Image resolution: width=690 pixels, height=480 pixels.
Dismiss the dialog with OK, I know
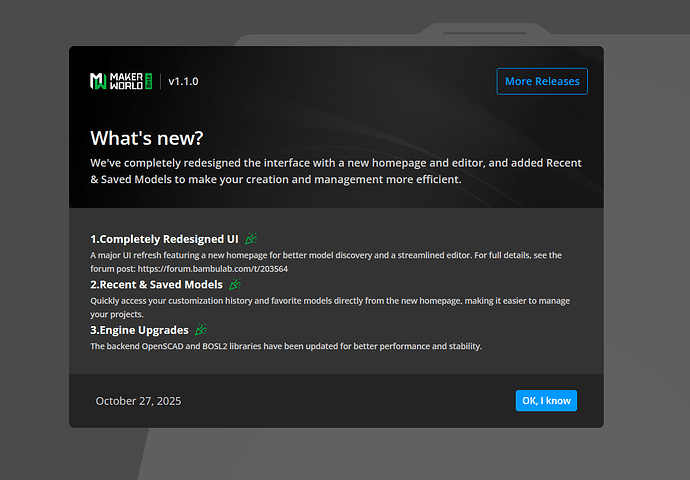point(546,400)
